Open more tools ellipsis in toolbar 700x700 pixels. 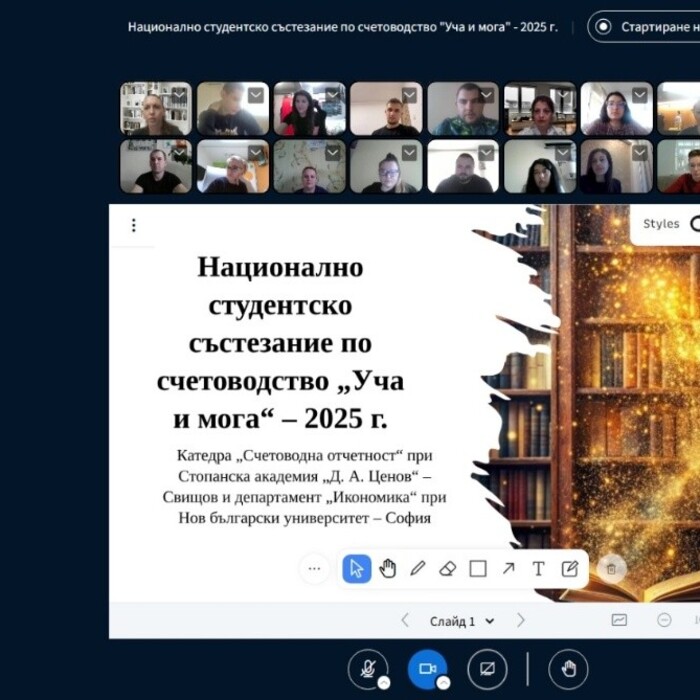pyautogui.click(x=314, y=569)
